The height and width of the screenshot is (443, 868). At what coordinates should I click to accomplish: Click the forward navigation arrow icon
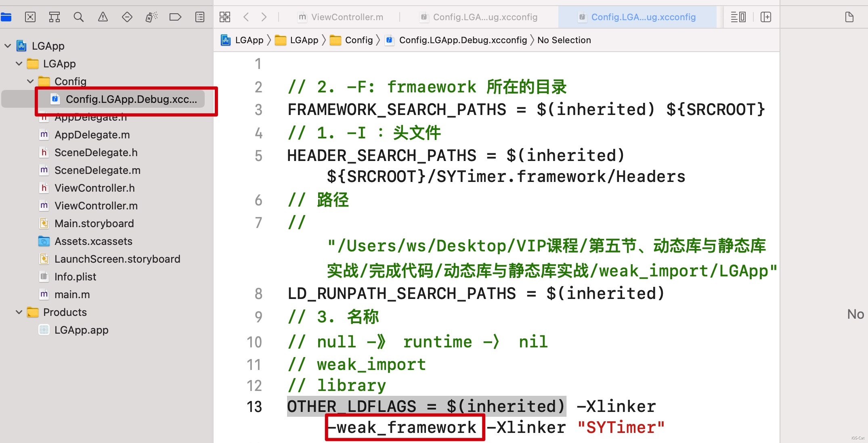tap(264, 17)
